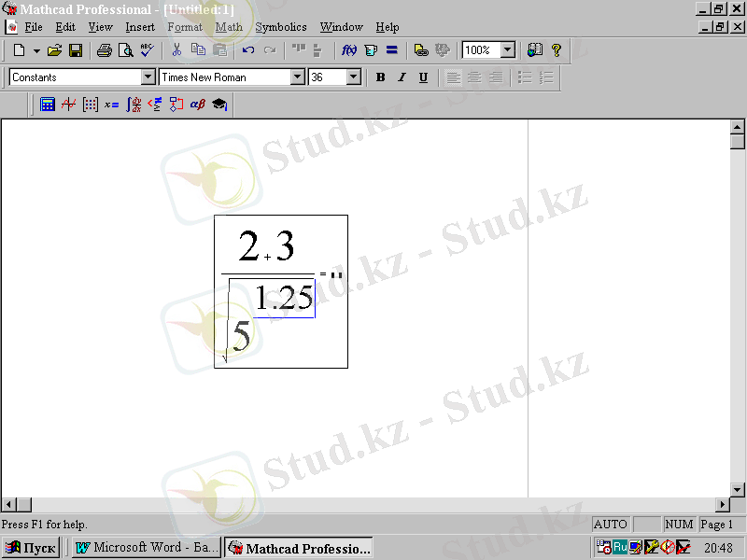Open the Calculus integral palette
Image resolution: width=747 pixels, height=560 pixels.
click(x=134, y=105)
